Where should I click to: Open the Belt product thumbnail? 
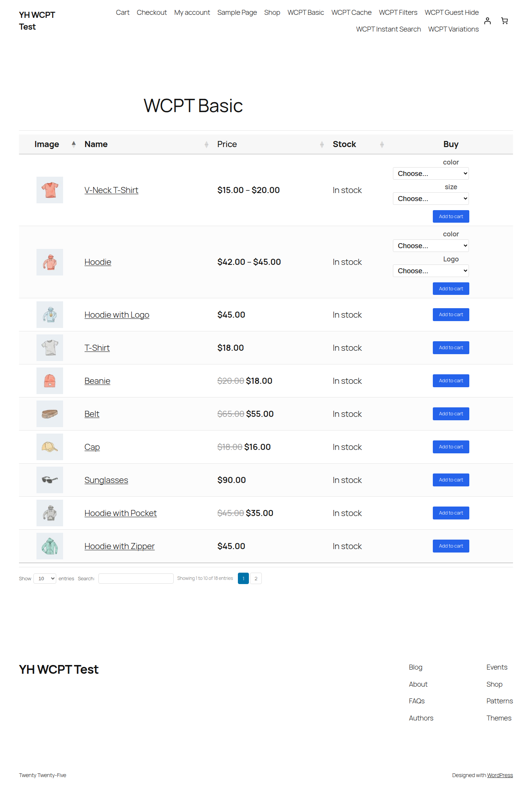(x=50, y=414)
